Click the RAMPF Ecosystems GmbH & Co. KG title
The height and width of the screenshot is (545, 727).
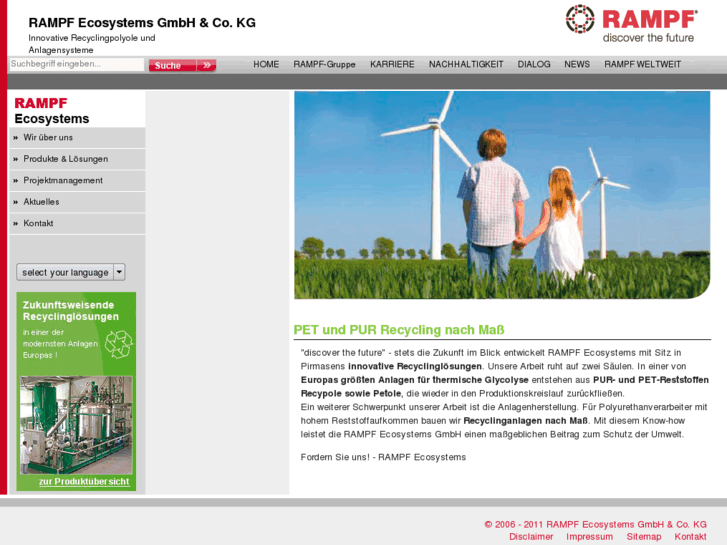tap(142, 23)
